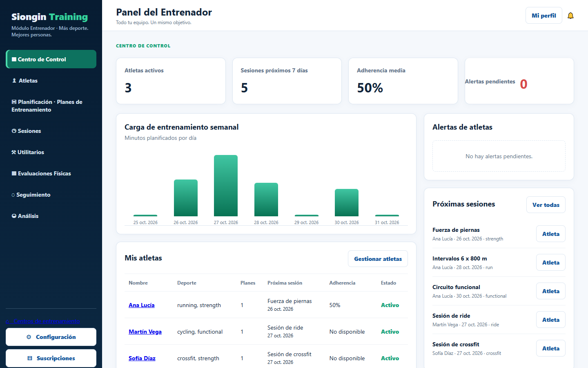
Task: Open Atleta button for Sesión de crossfit
Action: click(x=551, y=348)
